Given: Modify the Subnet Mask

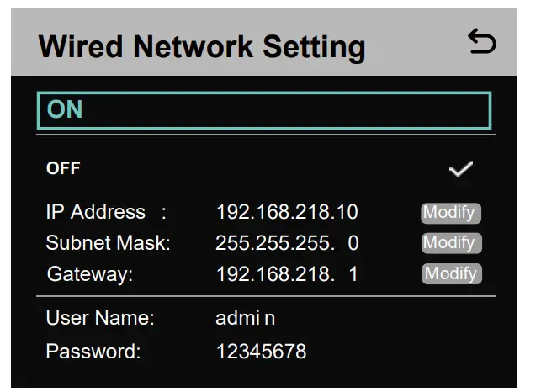Looking at the screenshot, I should pyautogui.click(x=450, y=243).
